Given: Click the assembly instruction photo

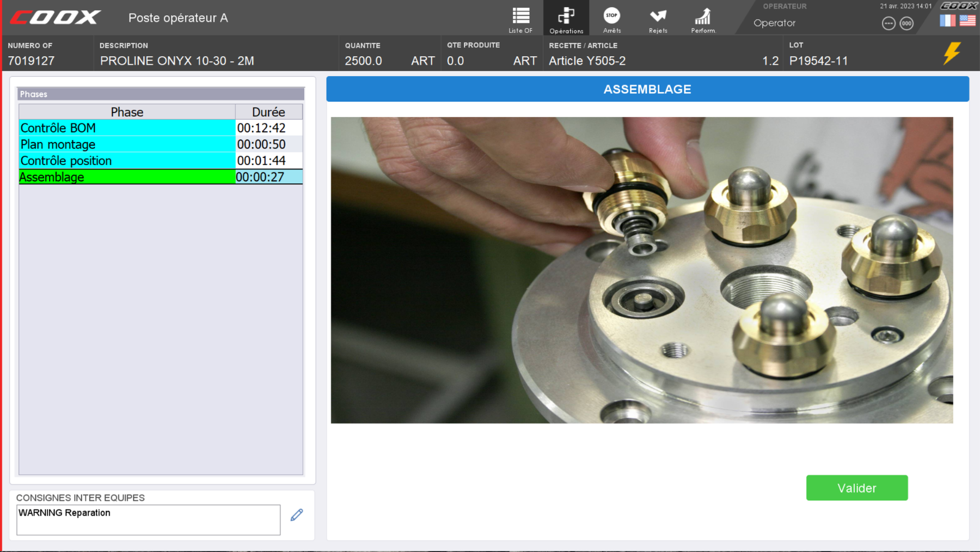Looking at the screenshot, I should 642,270.
